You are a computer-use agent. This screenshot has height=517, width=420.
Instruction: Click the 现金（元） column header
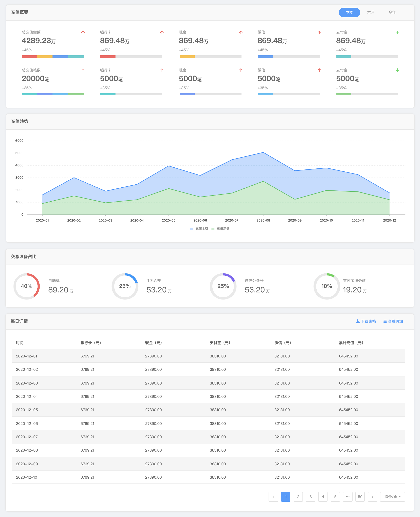[x=153, y=343]
